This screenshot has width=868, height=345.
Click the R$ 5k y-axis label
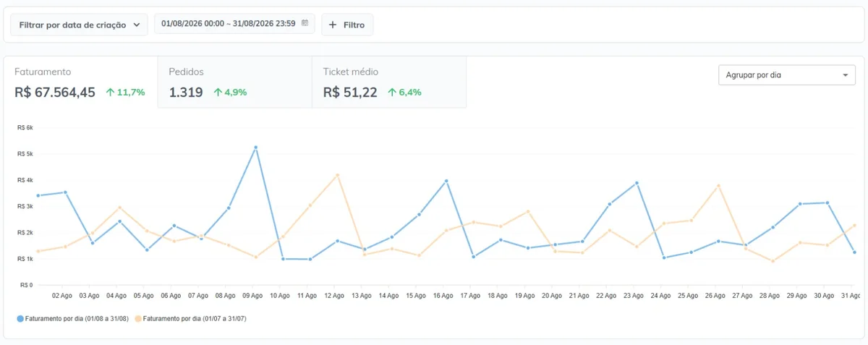pyautogui.click(x=25, y=154)
